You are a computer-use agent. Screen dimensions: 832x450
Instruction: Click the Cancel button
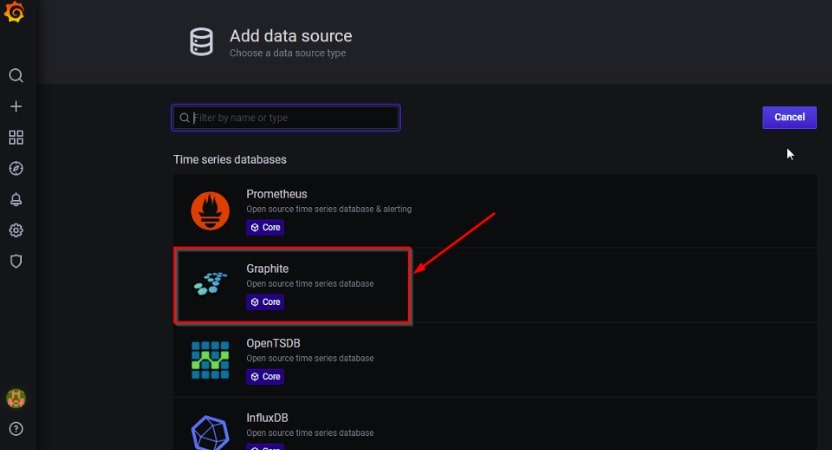click(x=790, y=117)
